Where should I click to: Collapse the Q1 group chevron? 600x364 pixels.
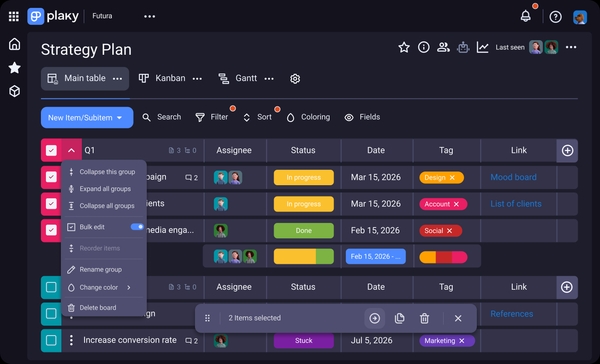point(72,150)
